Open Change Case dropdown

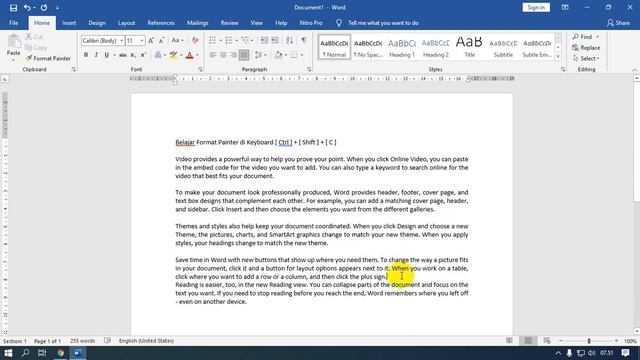click(x=177, y=40)
